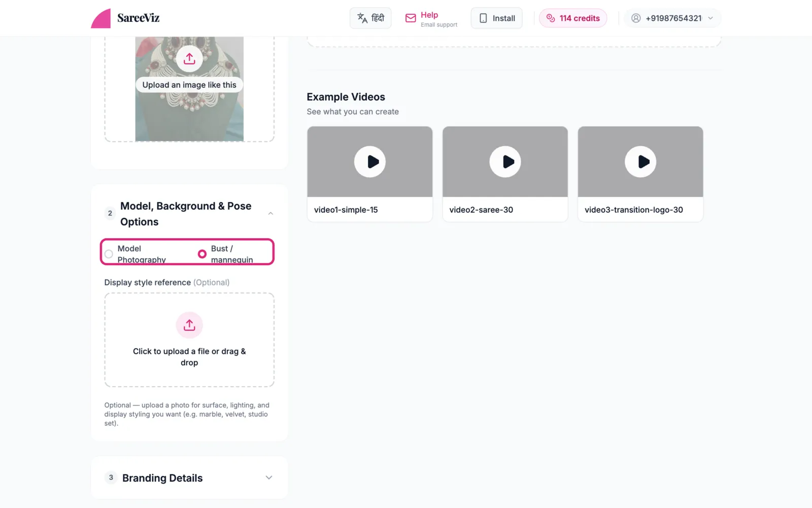This screenshot has height=508, width=812.
Task: Click the credits coins icon
Action: coord(551,18)
